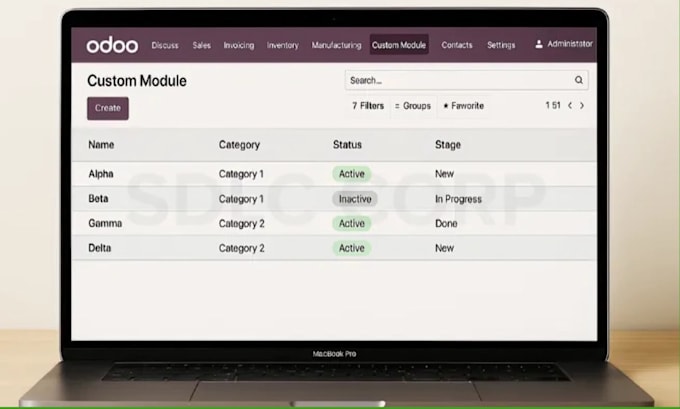Click Active badge in Delta row
This screenshot has width=680, height=409.
pos(352,248)
